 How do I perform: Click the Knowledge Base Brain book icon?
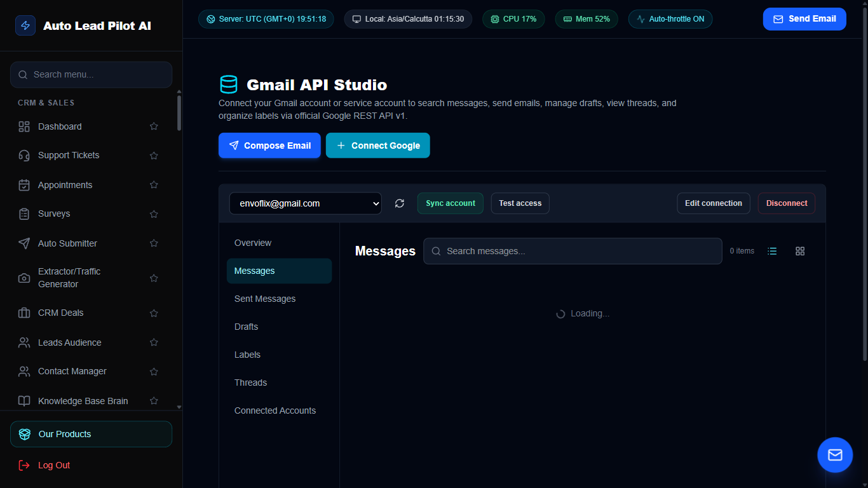pyautogui.click(x=24, y=401)
